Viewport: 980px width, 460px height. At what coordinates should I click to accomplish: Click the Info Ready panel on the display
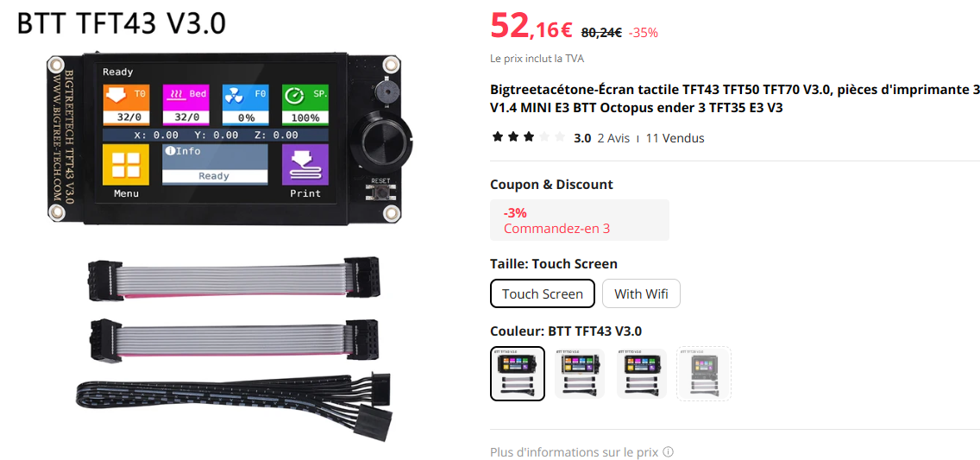point(215,164)
